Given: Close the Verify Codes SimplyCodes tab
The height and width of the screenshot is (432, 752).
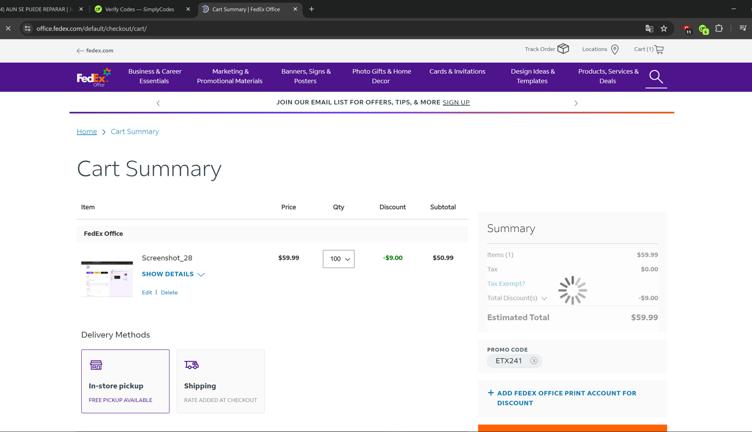Looking at the screenshot, I should pyautogui.click(x=188, y=9).
